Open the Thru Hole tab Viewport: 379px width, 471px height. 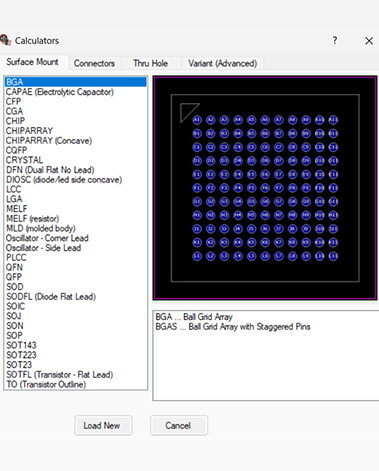[x=150, y=63]
